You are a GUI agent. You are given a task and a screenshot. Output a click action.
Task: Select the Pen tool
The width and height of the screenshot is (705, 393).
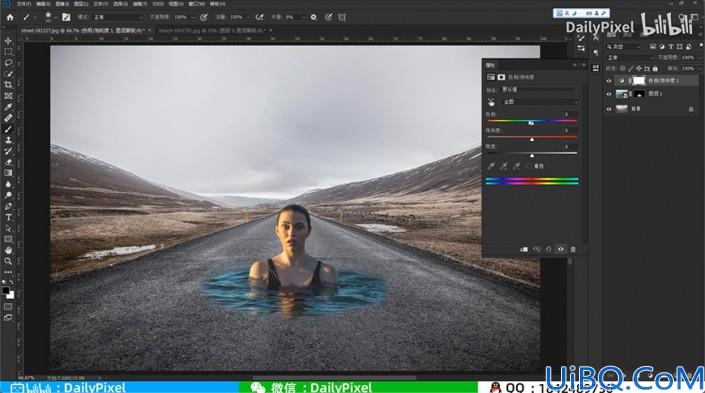(8, 206)
